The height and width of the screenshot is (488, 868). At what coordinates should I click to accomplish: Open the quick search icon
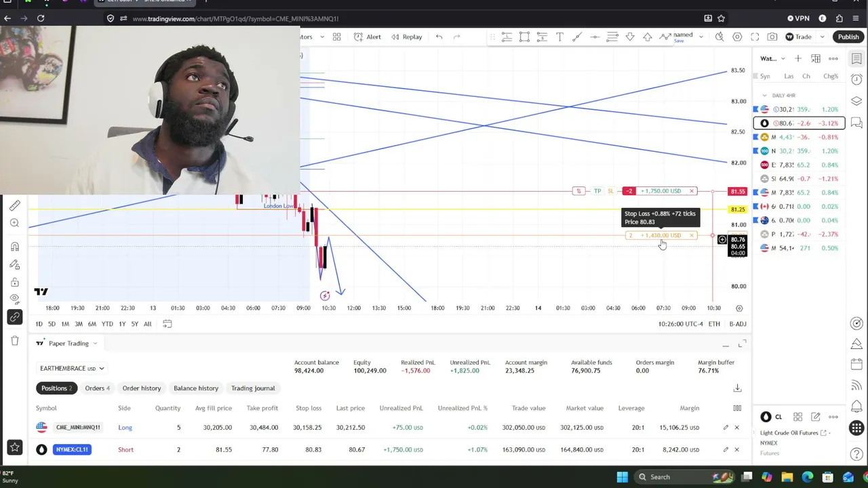click(x=719, y=37)
